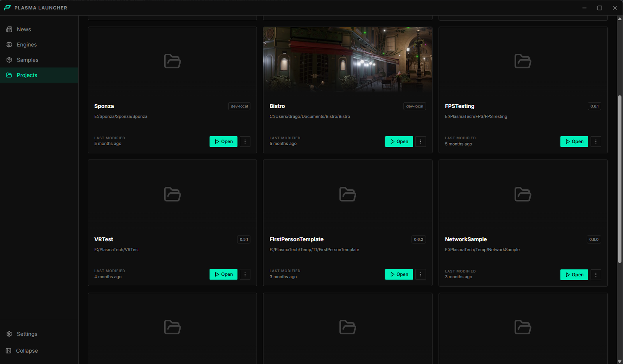
Task: Show more options for VRTest project
Action: 245,274
